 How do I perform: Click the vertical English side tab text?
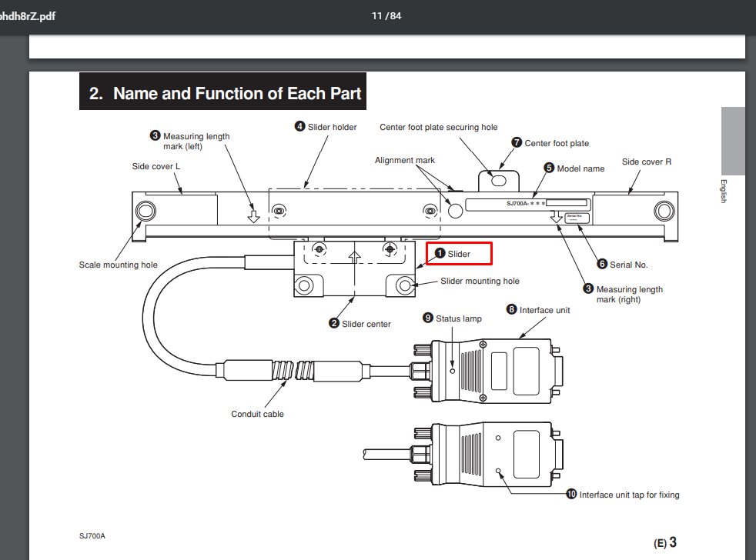tap(723, 192)
